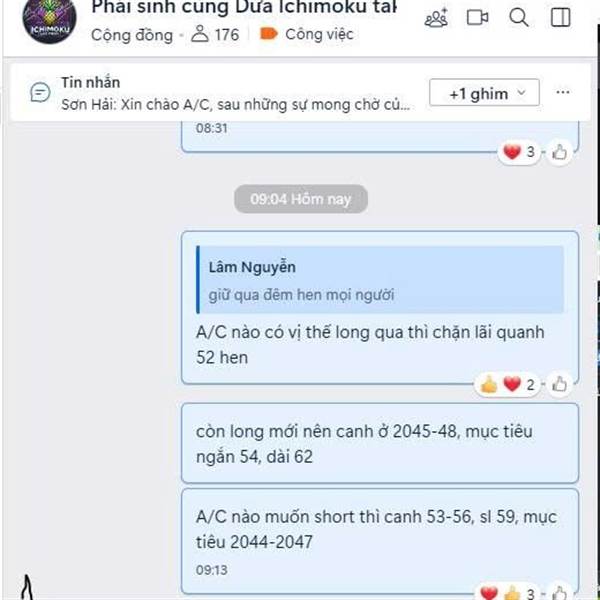Expand the +1 ghim dropdown
The height and width of the screenshot is (600, 600).
coord(484,93)
